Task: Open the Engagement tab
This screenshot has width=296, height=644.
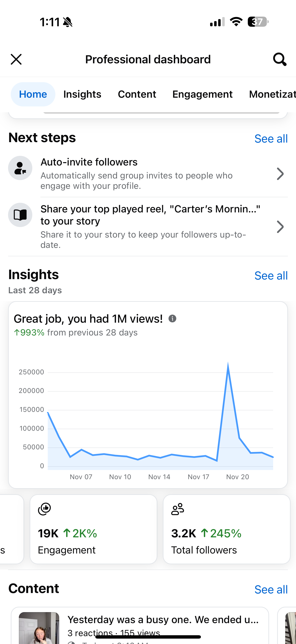Action: coord(202,94)
